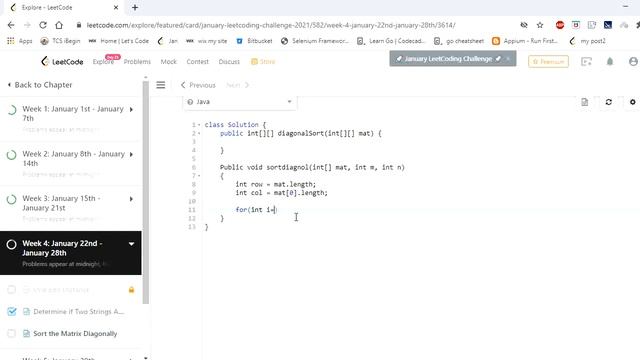Open Sort the Matrix Diagonally problem

[75, 333]
